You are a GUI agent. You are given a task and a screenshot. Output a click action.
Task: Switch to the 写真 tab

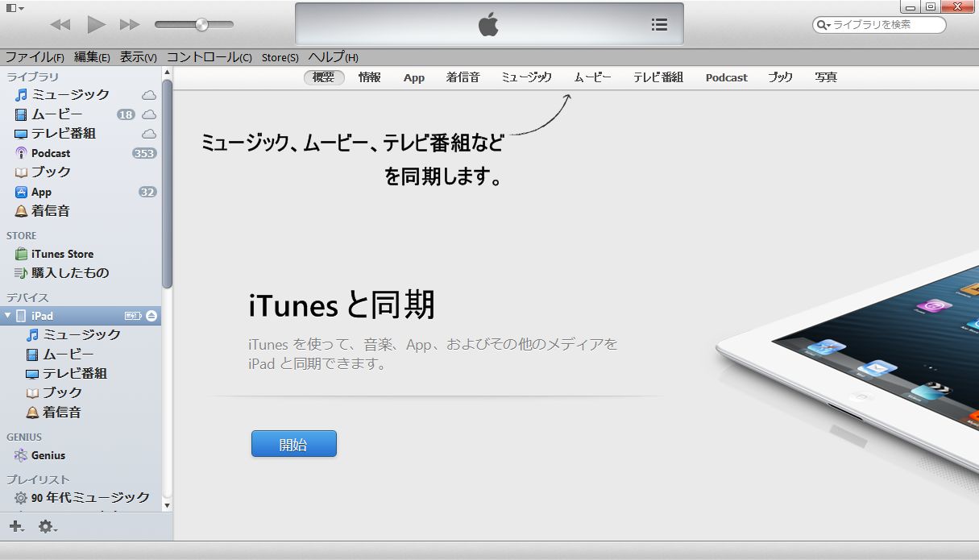point(826,77)
